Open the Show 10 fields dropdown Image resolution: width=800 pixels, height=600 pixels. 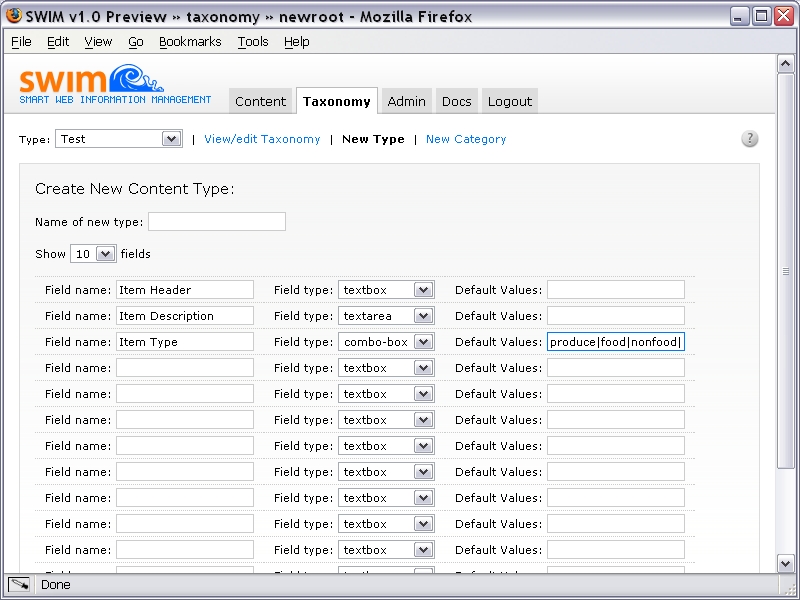(93, 254)
